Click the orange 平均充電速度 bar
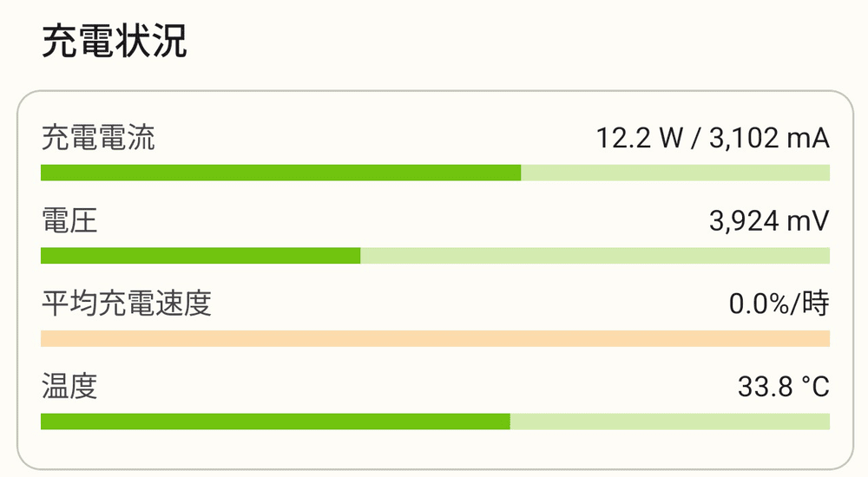This screenshot has height=477, width=868. 435,338
